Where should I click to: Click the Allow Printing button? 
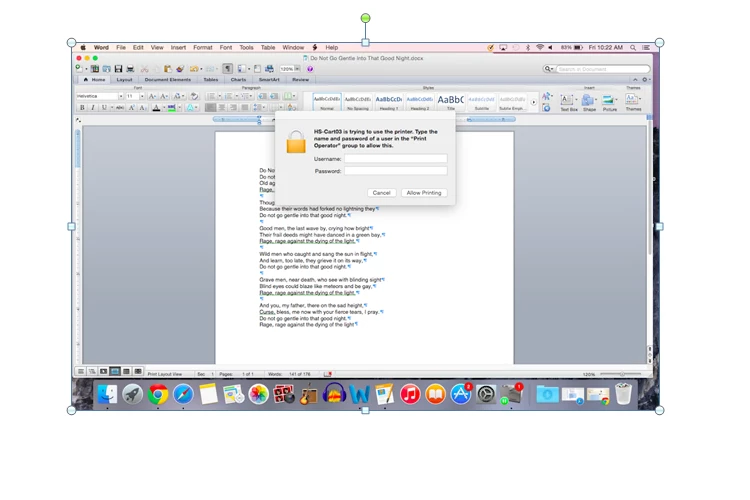tap(424, 193)
